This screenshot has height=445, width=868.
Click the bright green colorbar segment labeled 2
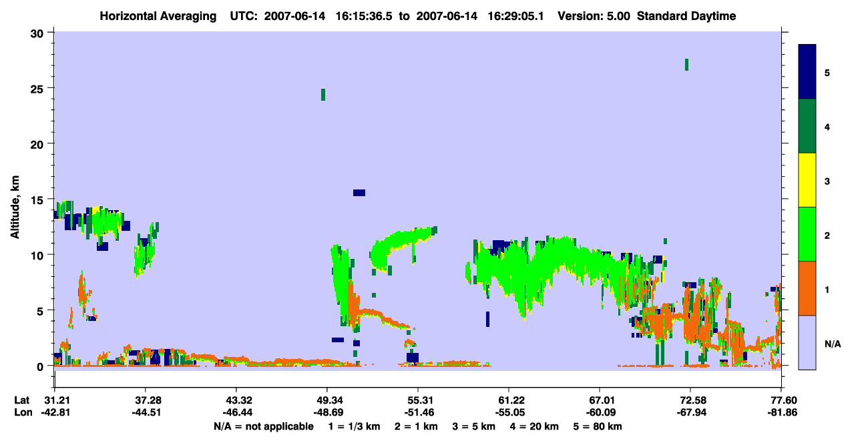(x=808, y=234)
